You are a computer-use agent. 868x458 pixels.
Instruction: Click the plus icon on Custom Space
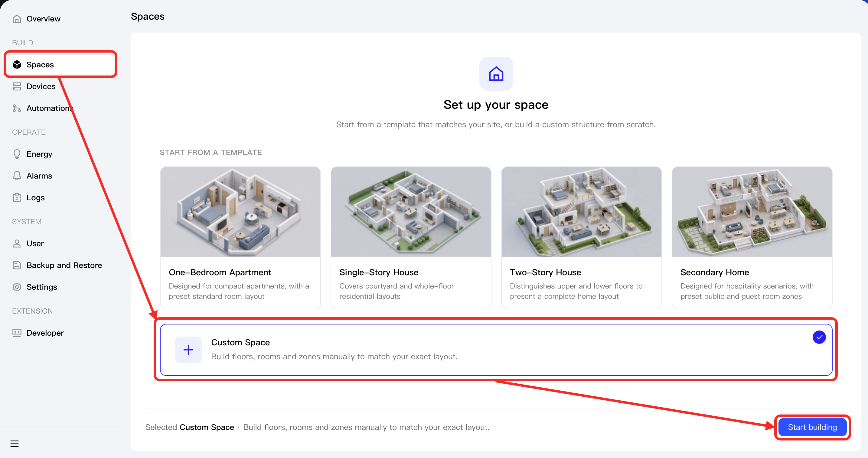click(x=188, y=350)
